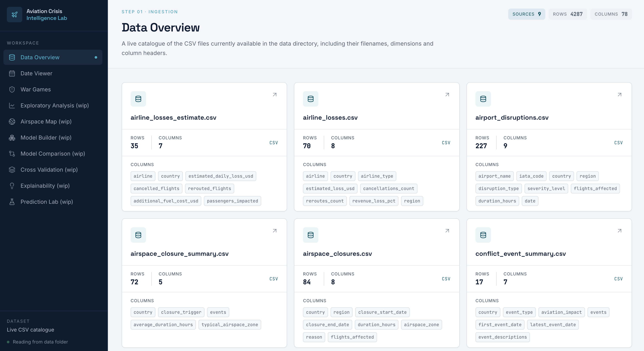
Task: Click the aviation_impact column tag
Action: point(561,312)
